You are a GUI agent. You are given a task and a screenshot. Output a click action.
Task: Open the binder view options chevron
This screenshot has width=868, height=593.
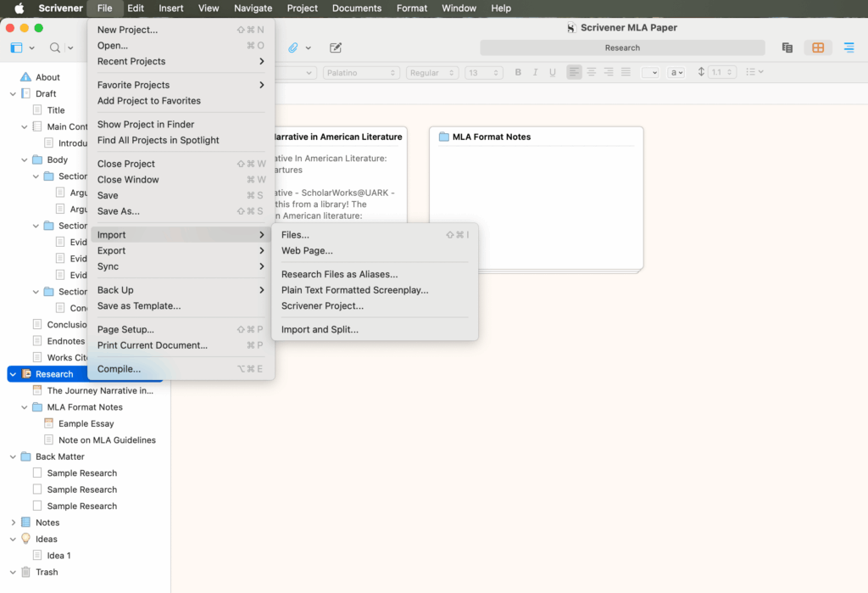point(32,48)
